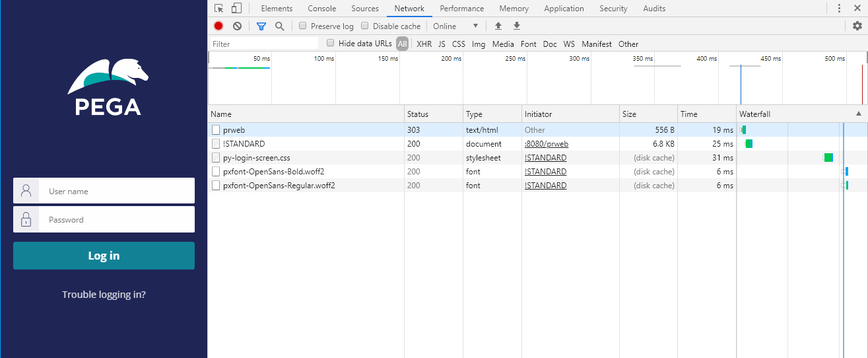Viewport: 868px width, 358px height.
Task: Import HAR file upload arrow
Action: [x=498, y=26]
